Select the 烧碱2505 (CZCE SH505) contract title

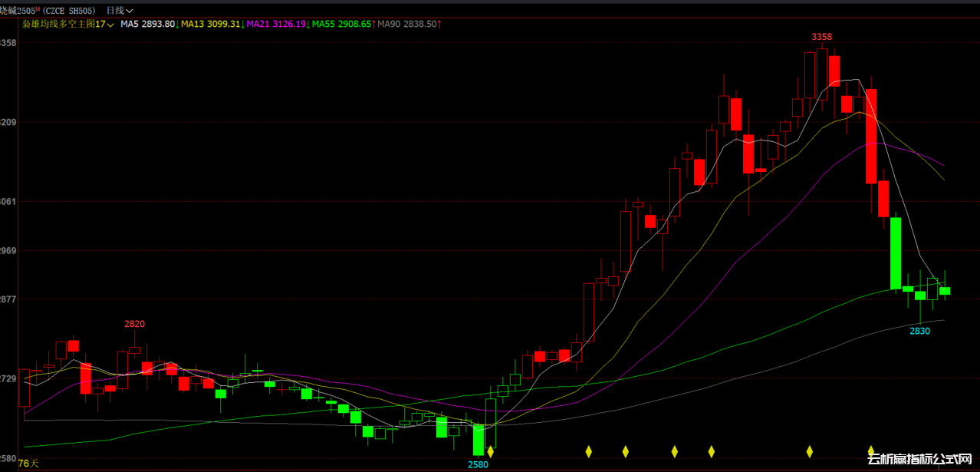[48, 11]
